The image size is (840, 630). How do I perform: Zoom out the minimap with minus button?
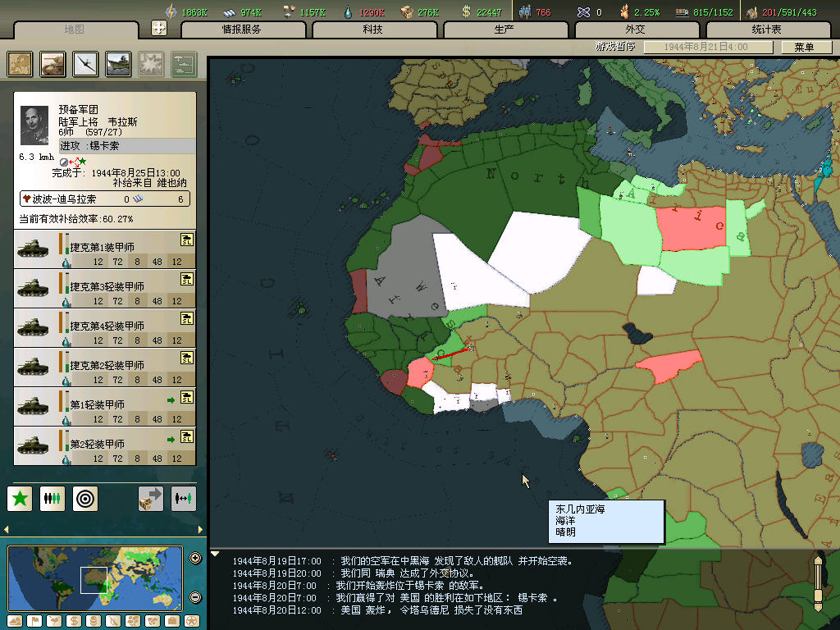[x=195, y=596]
